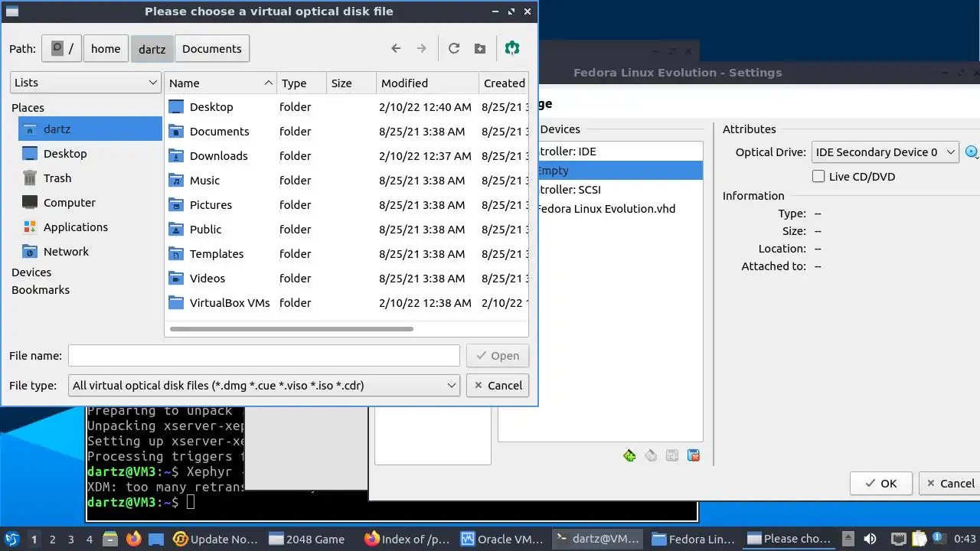The image size is (980, 551).
Task: Open the taskbar start menu icon
Action: tap(11, 539)
